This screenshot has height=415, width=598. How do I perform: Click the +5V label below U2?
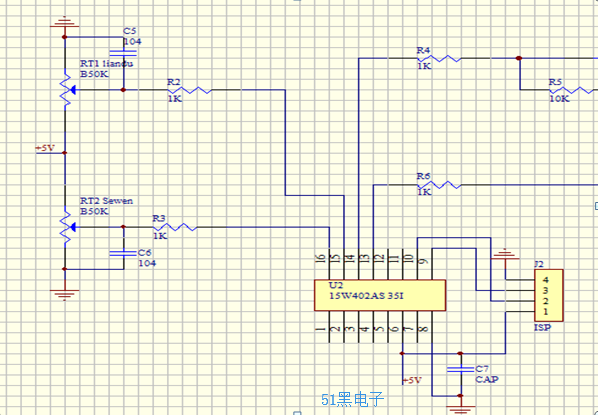coord(412,380)
